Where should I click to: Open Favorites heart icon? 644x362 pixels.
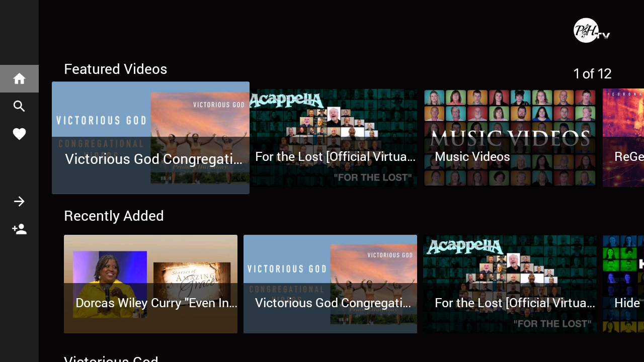tap(19, 134)
